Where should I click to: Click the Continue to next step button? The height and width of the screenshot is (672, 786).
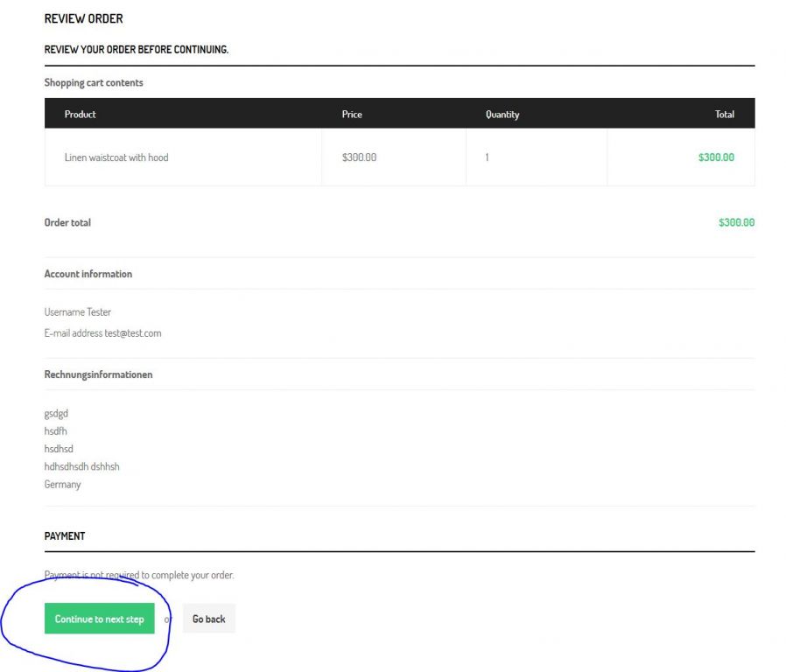(99, 619)
